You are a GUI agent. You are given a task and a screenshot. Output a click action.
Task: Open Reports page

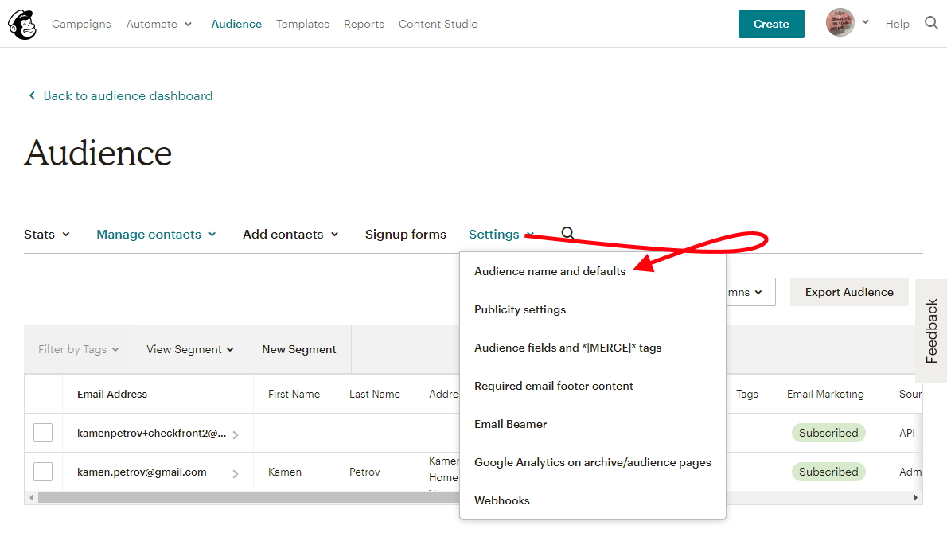pyautogui.click(x=364, y=24)
